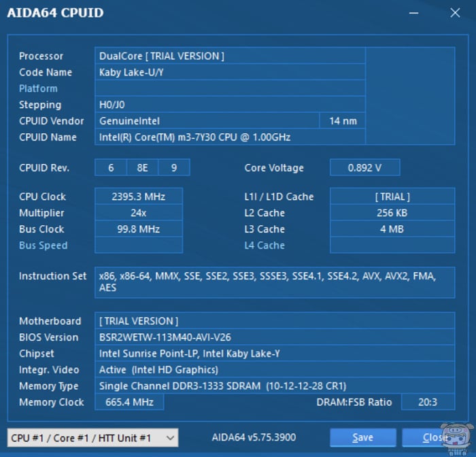Click the empty Bus Speed field

coord(139,245)
